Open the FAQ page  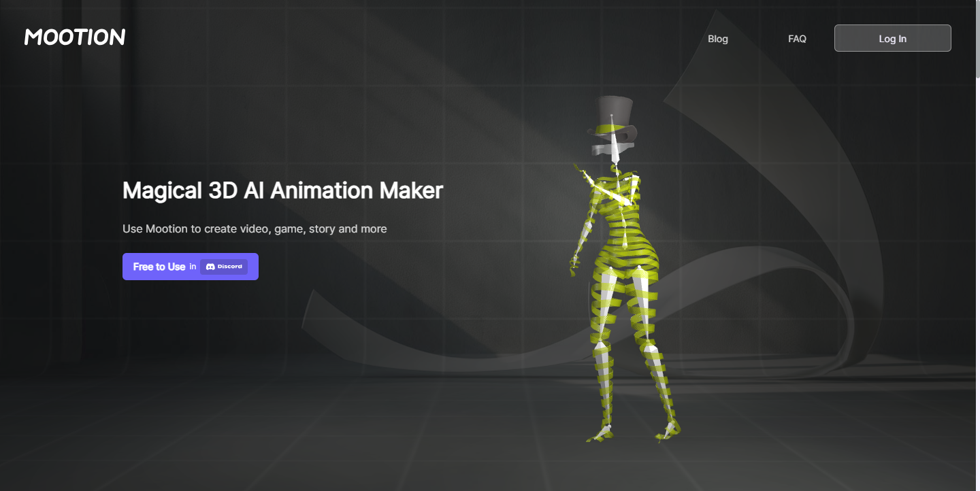pos(797,39)
